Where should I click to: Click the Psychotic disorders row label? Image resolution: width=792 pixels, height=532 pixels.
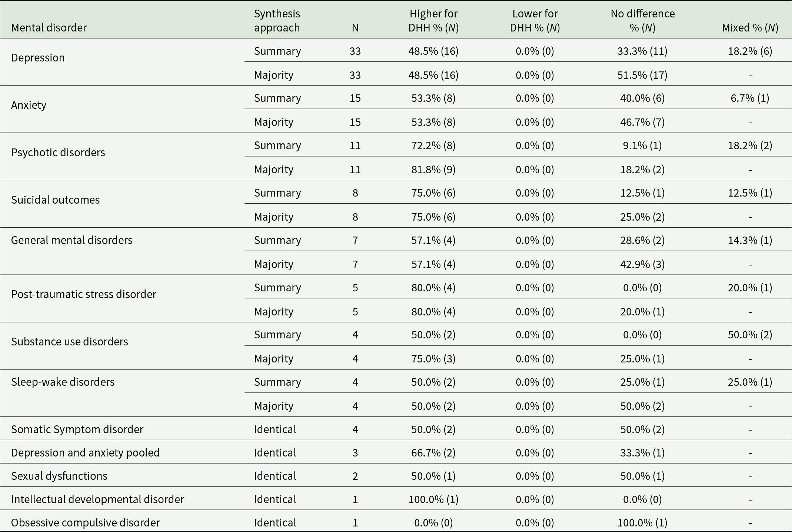pyautogui.click(x=58, y=153)
